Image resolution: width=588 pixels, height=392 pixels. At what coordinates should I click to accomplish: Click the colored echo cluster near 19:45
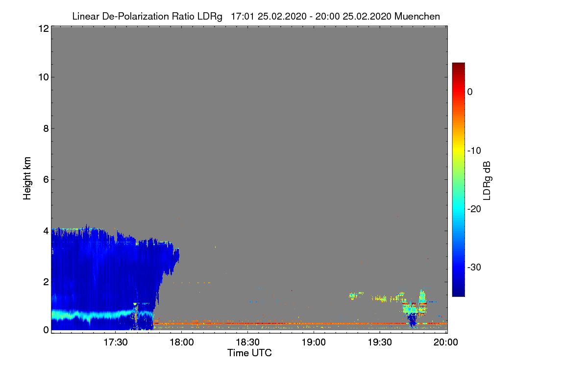pos(414,308)
